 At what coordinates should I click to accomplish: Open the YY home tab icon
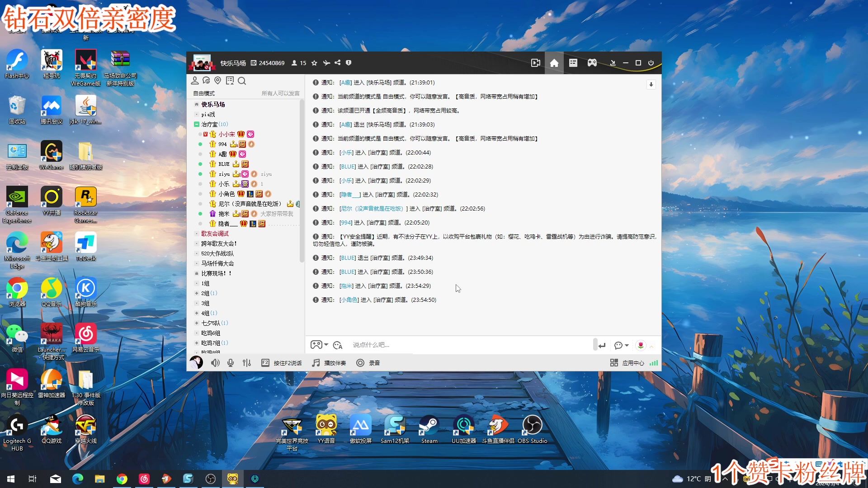click(554, 63)
